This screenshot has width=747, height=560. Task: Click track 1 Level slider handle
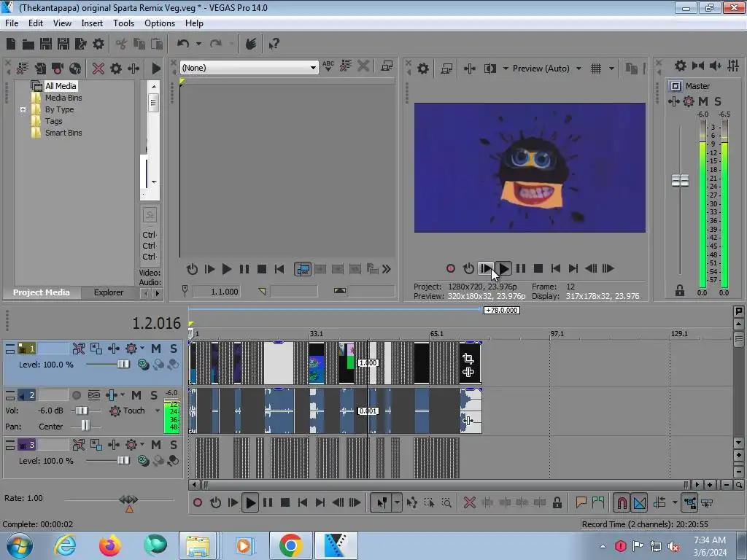click(123, 365)
